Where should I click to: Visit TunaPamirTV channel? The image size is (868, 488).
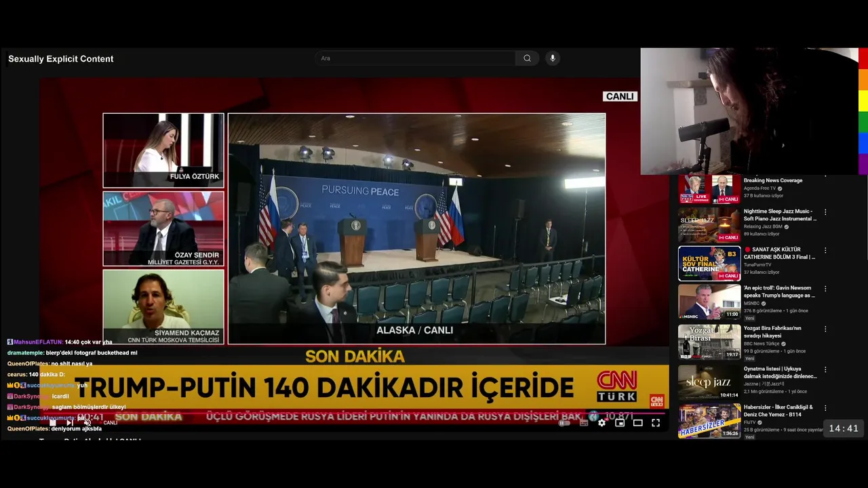pyautogui.click(x=757, y=264)
